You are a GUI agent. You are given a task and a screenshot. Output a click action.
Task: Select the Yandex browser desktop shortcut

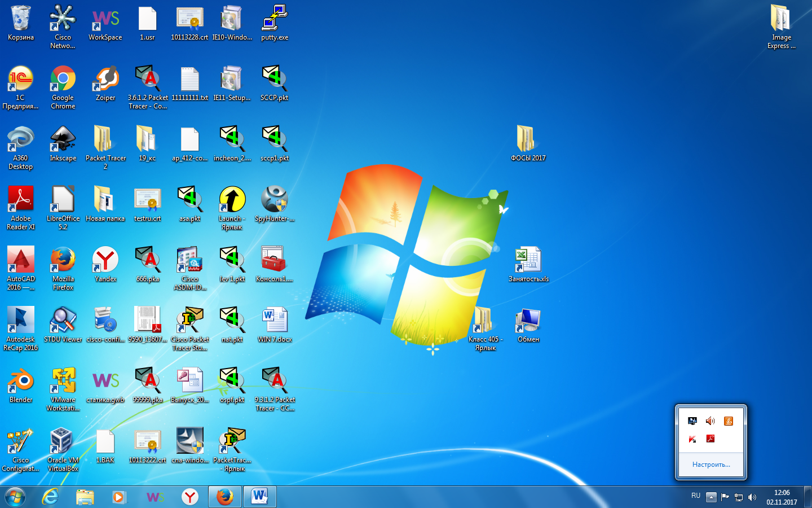tap(105, 265)
